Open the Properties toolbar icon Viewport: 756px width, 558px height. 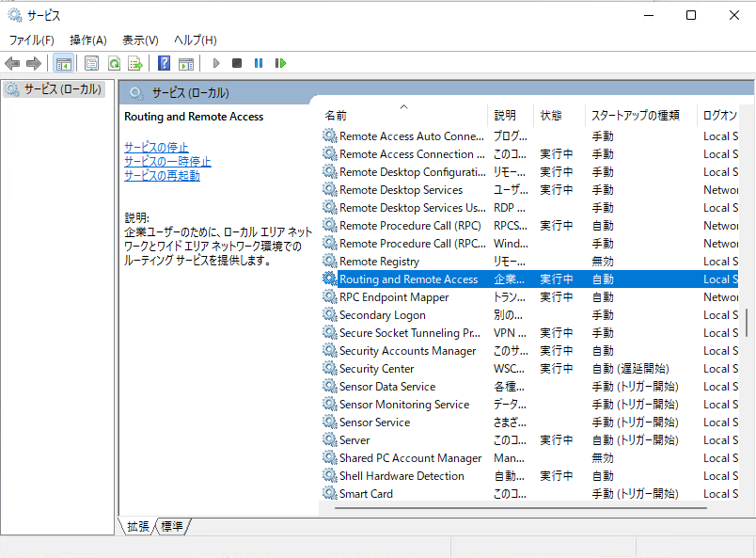pyautogui.click(x=91, y=63)
